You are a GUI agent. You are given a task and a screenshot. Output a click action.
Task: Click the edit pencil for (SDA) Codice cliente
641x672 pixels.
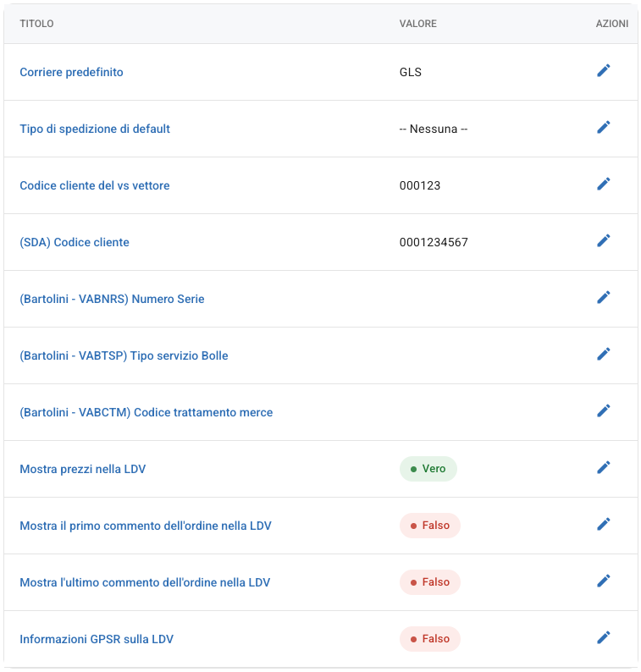coord(603,241)
